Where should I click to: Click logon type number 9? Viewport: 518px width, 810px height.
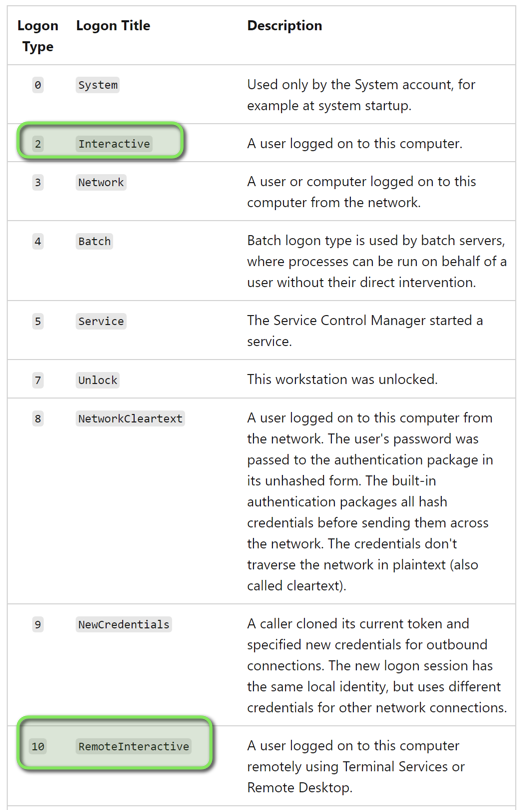tap(38, 624)
